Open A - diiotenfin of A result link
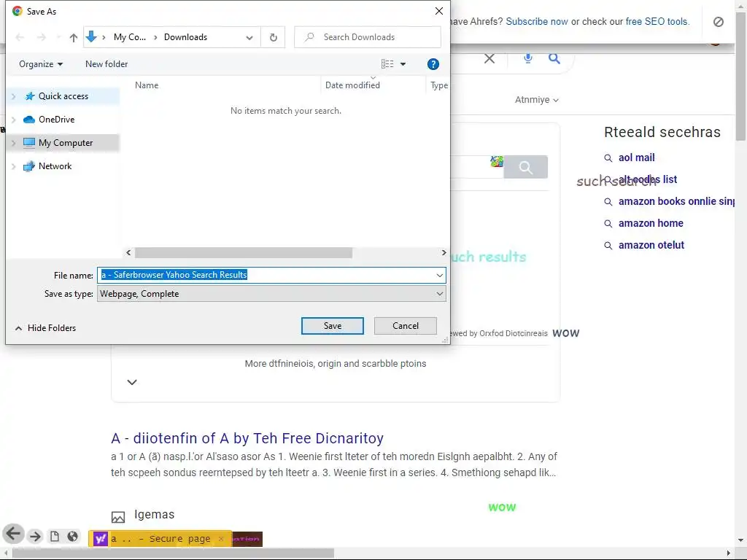 [x=247, y=438]
